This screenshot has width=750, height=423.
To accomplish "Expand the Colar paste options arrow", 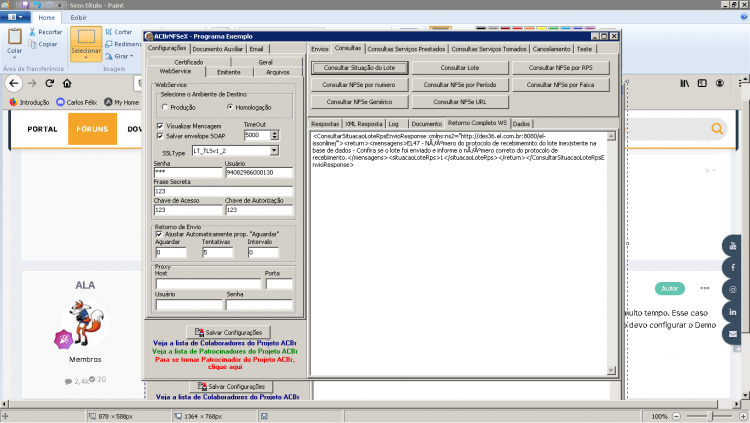I will click(x=14, y=57).
